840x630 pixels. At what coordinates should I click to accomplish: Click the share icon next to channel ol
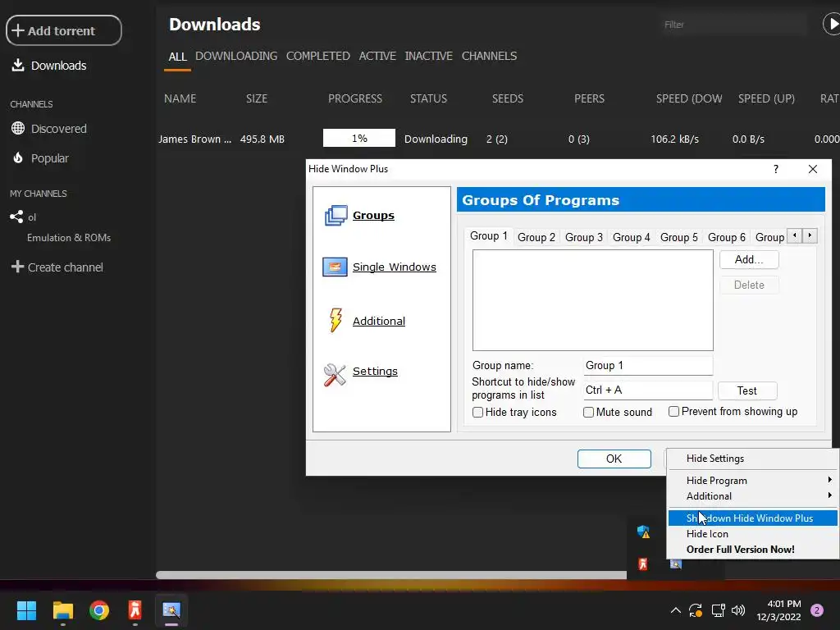[16, 217]
